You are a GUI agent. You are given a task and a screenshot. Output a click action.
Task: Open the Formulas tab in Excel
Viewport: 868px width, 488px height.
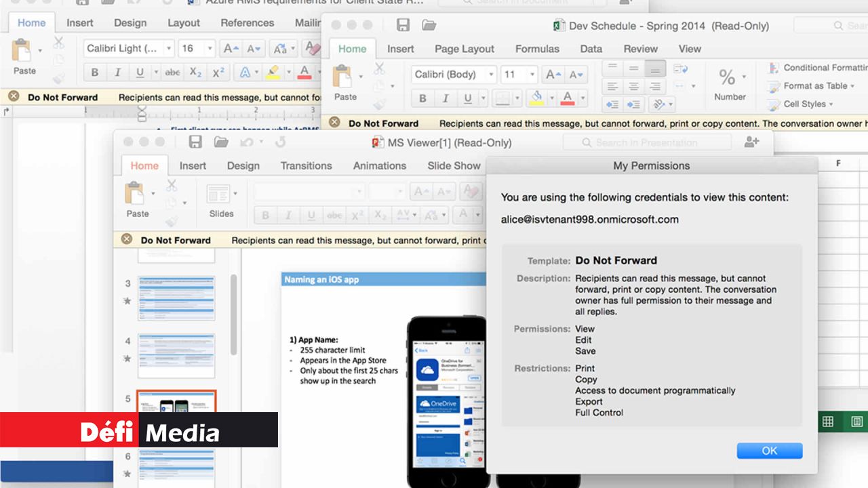click(x=537, y=49)
